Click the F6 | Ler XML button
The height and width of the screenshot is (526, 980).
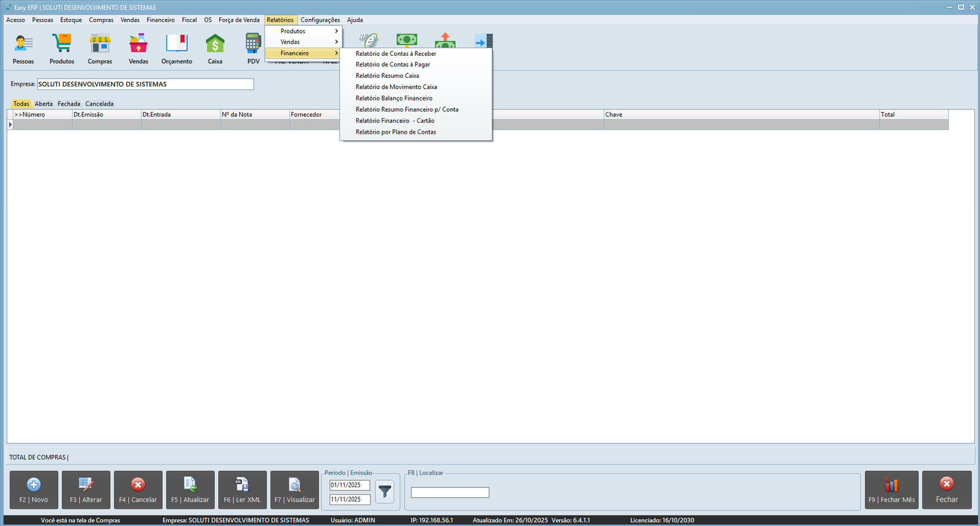242,490
